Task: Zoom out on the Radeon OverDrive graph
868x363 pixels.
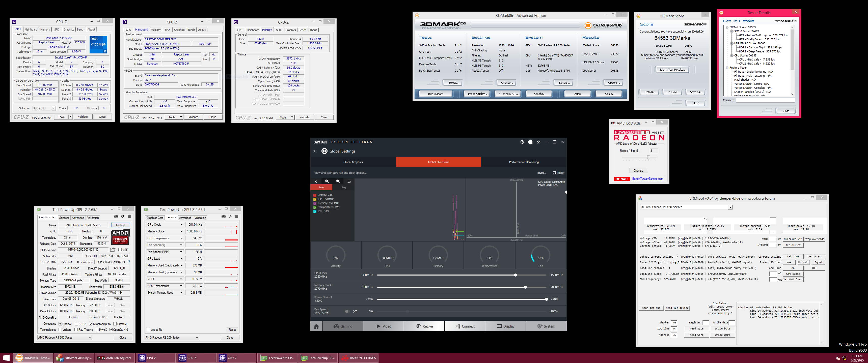Action: [x=338, y=181]
